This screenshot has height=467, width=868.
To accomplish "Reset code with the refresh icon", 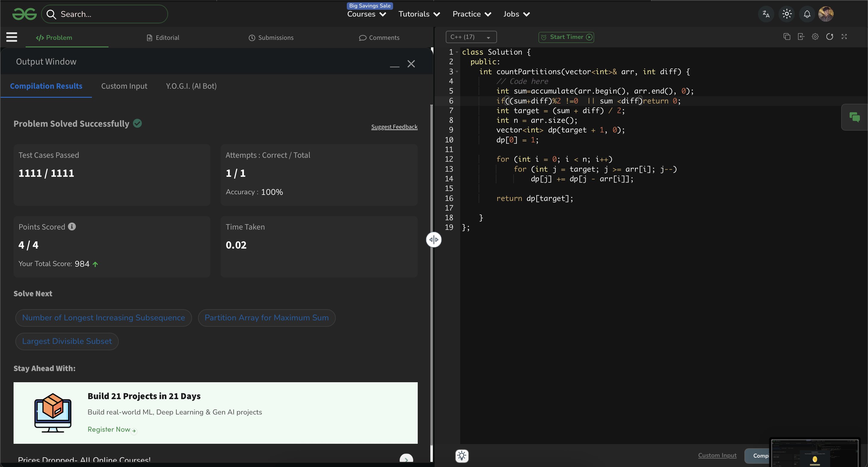I will (x=830, y=37).
